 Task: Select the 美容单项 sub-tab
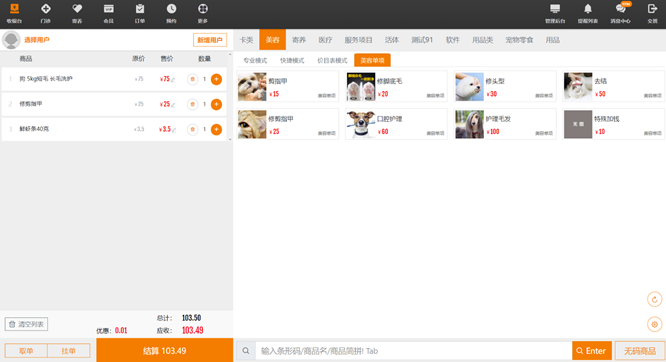tap(373, 60)
